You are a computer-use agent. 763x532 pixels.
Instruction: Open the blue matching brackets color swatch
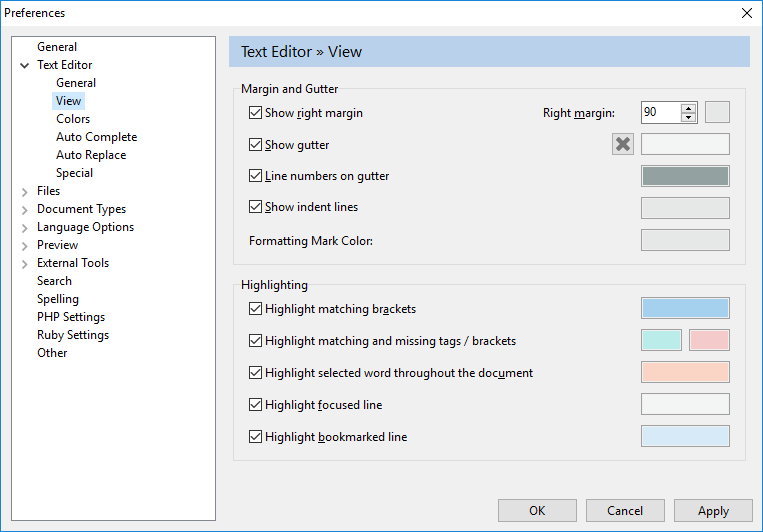pyautogui.click(x=684, y=308)
